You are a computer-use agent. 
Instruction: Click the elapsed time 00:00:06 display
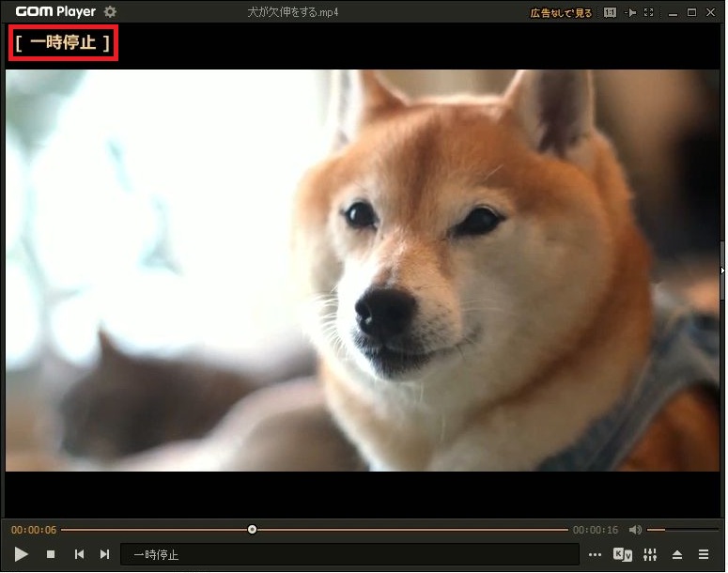point(34,530)
